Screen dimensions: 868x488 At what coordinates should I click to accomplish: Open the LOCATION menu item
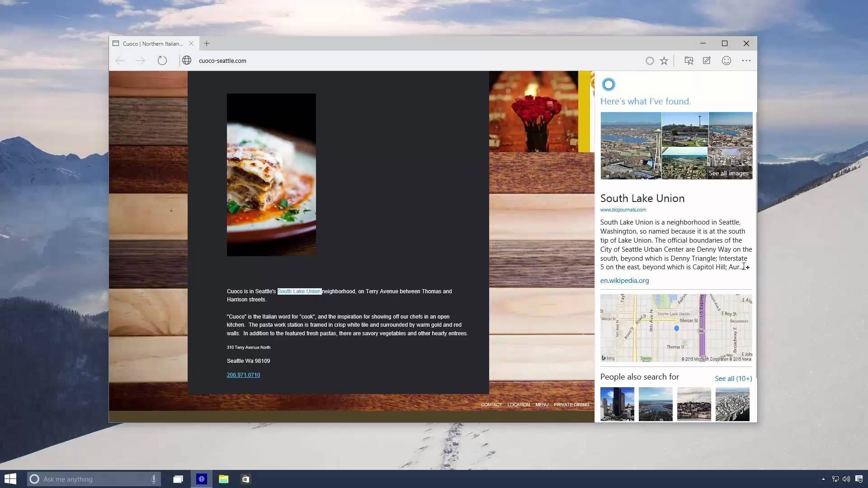point(519,405)
